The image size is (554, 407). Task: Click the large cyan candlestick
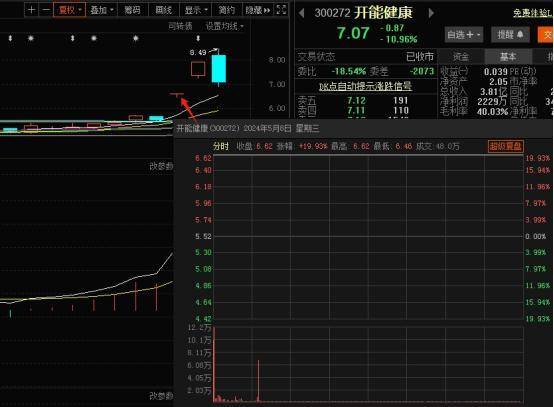coord(219,69)
